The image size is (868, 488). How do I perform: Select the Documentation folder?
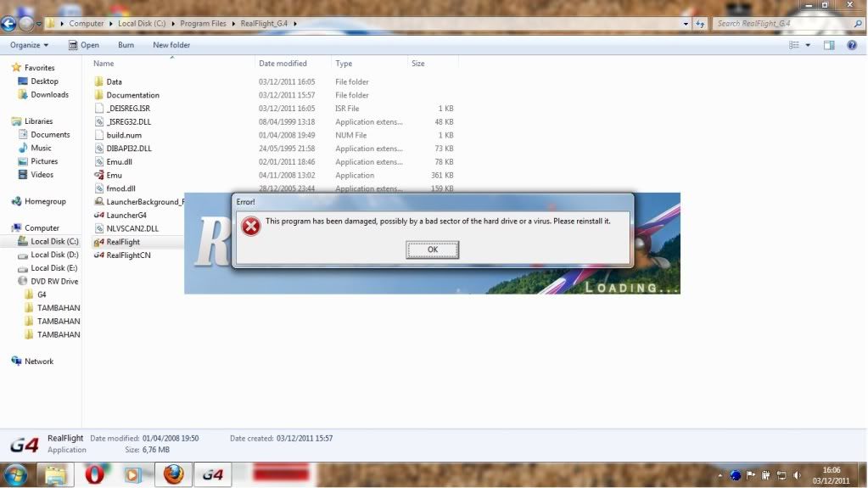coord(133,95)
